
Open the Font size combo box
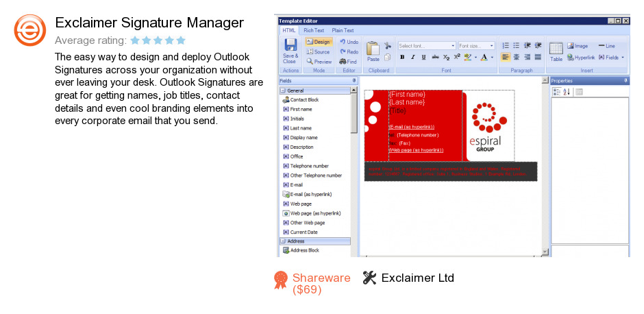tap(476, 46)
